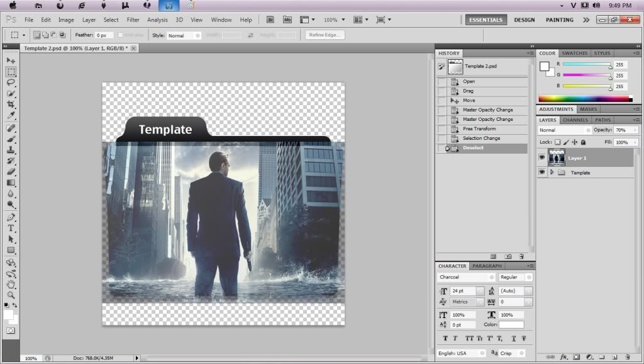The image size is (644, 364).
Task: Launch Adobe Bridge from the application bar
Action: (270, 20)
